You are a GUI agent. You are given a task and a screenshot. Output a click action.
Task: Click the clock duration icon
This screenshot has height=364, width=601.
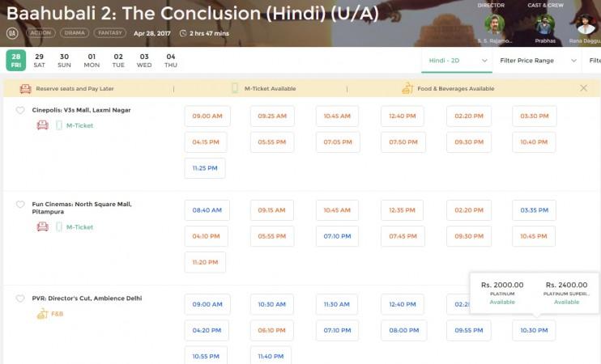(x=183, y=33)
